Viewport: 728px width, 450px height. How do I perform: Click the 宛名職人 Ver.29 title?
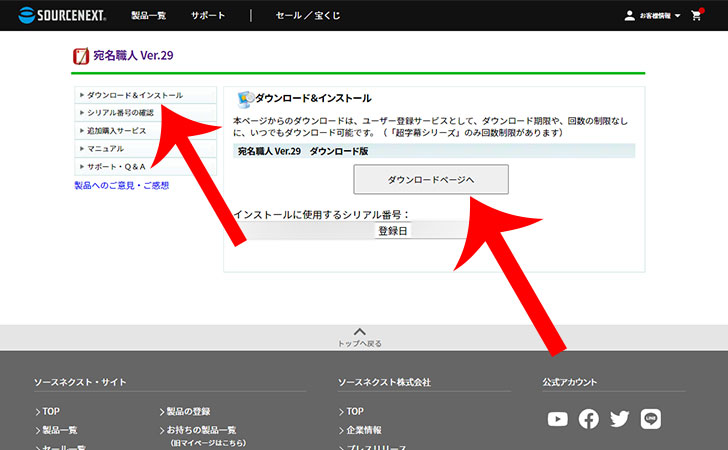[133, 56]
